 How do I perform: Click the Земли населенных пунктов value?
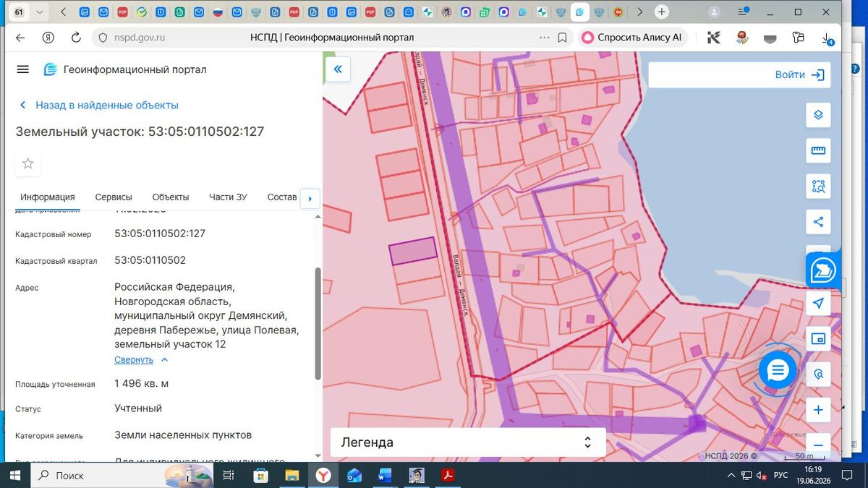183,435
